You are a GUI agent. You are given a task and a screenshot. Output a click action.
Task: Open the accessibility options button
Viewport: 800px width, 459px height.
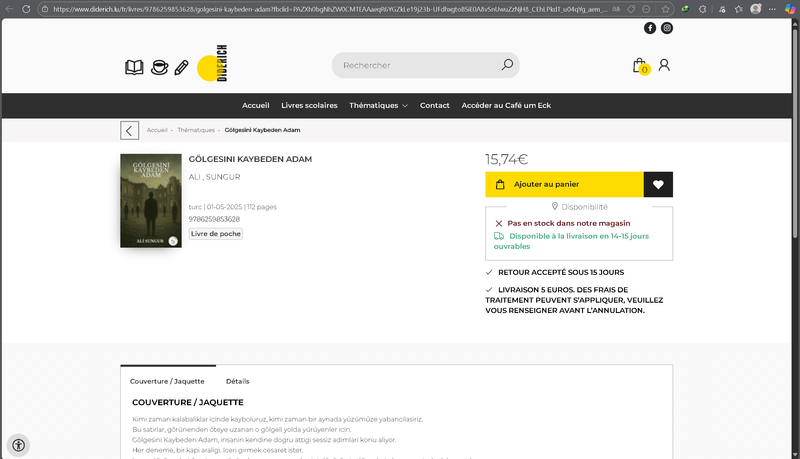(x=18, y=445)
